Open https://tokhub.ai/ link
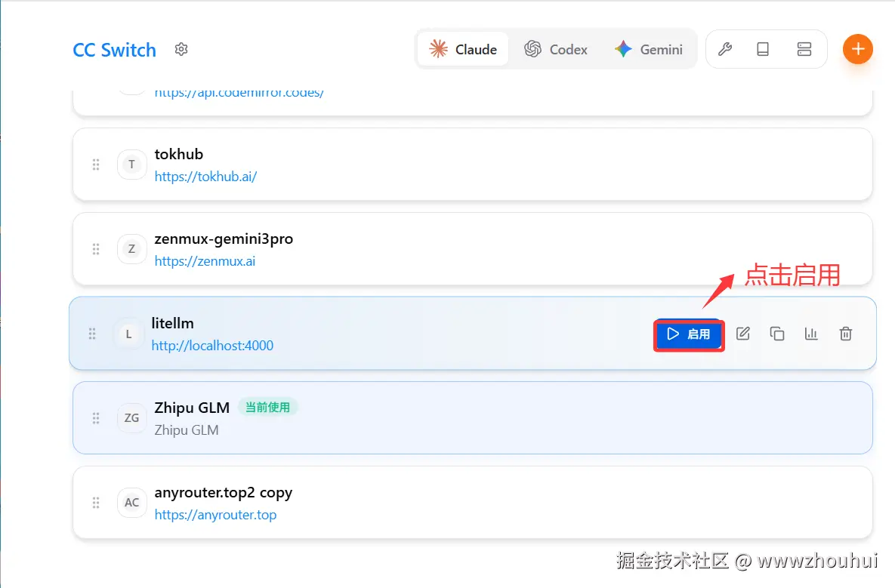Image resolution: width=895 pixels, height=588 pixels. (x=205, y=177)
